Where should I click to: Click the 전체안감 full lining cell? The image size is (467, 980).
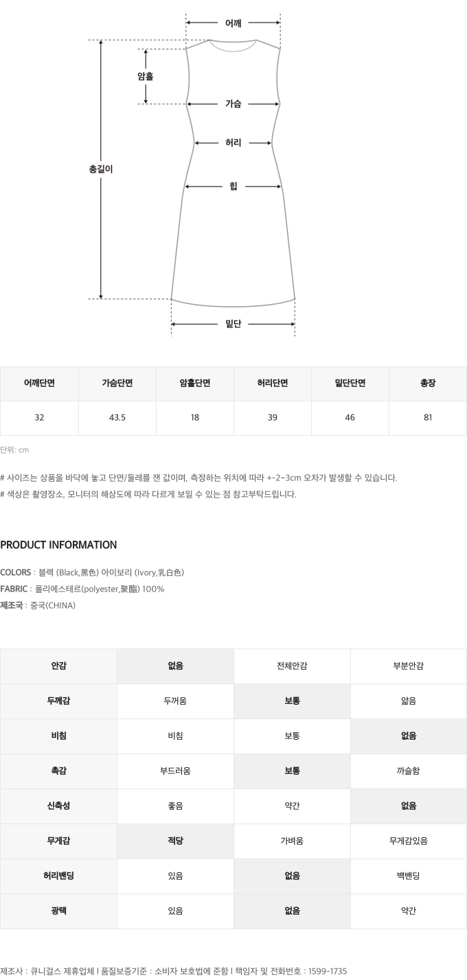[292, 666]
